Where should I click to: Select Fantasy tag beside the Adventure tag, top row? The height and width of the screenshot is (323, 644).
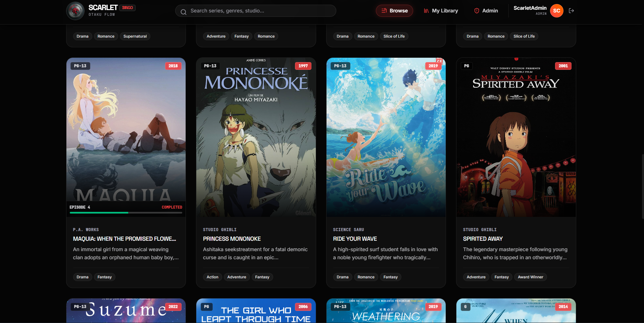[x=242, y=36]
